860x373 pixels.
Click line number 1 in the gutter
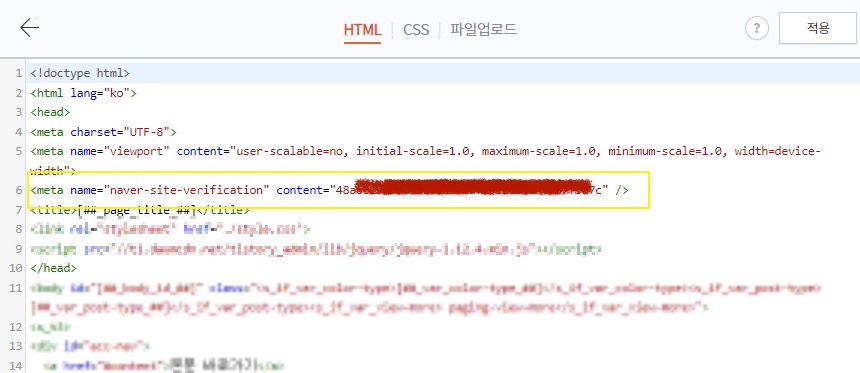(19, 73)
